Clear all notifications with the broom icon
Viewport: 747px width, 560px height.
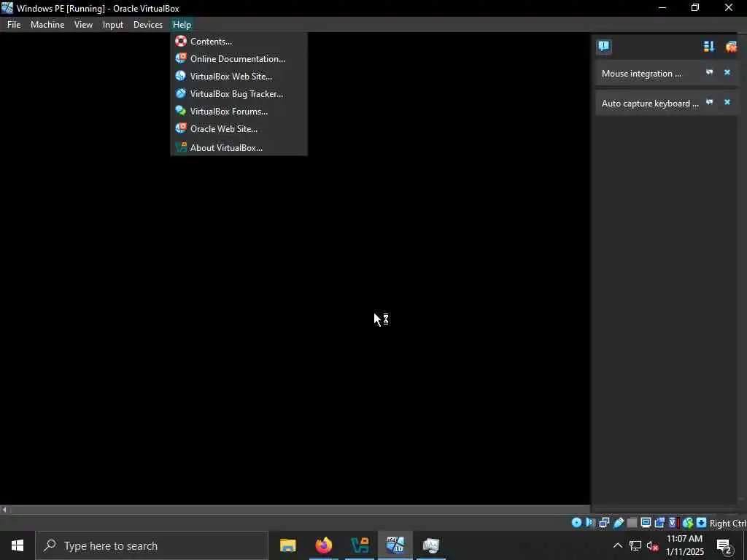(x=731, y=47)
